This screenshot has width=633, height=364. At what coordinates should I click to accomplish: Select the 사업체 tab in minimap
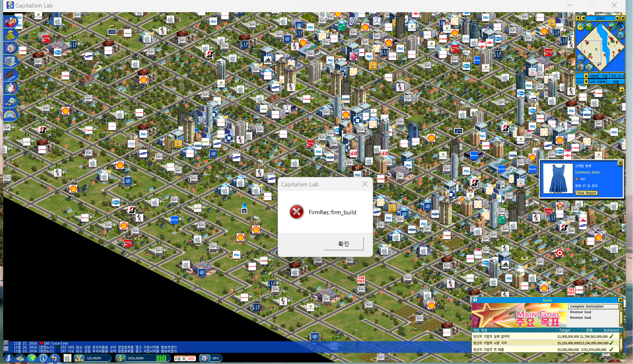pyautogui.click(x=593, y=76)
